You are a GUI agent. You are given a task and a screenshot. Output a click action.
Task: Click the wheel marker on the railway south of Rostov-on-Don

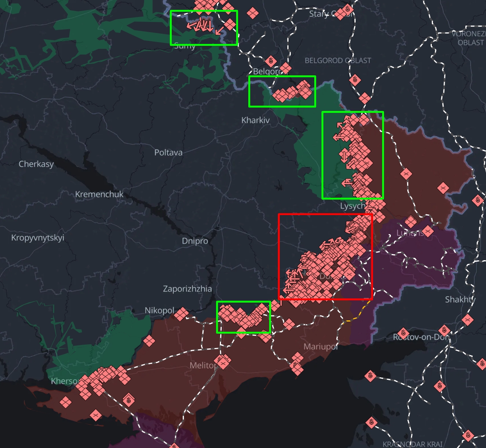(440, 386)
